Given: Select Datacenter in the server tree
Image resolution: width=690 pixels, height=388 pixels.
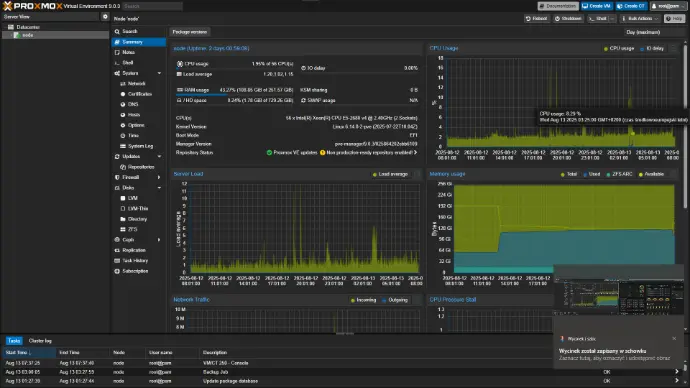Looking at the screenshot, I should click(x=28, y=27).
